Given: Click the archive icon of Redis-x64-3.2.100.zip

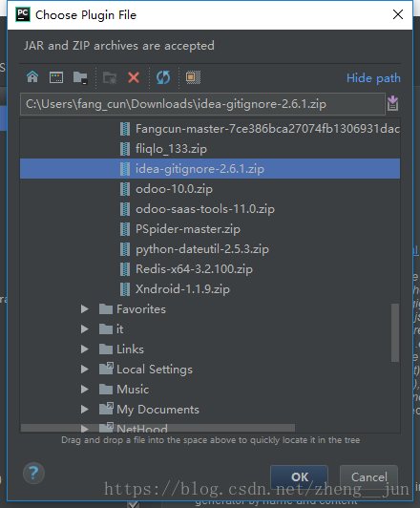Looking at the screenshot, I should pos(125,269).
